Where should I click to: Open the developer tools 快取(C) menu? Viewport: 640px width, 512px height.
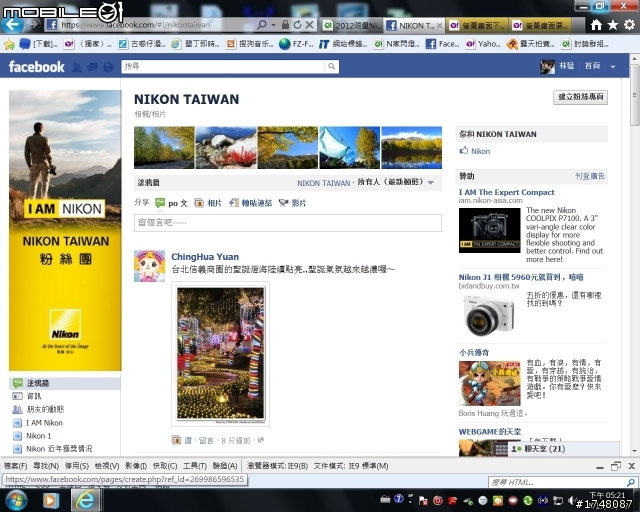click(x=165, y=466)
